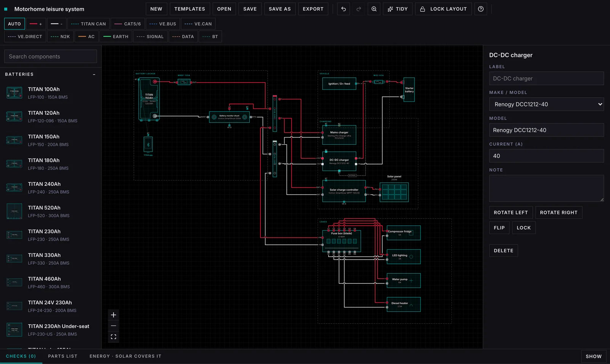Click the canvas zoom out minus button
610x364 pixels.
114,326
